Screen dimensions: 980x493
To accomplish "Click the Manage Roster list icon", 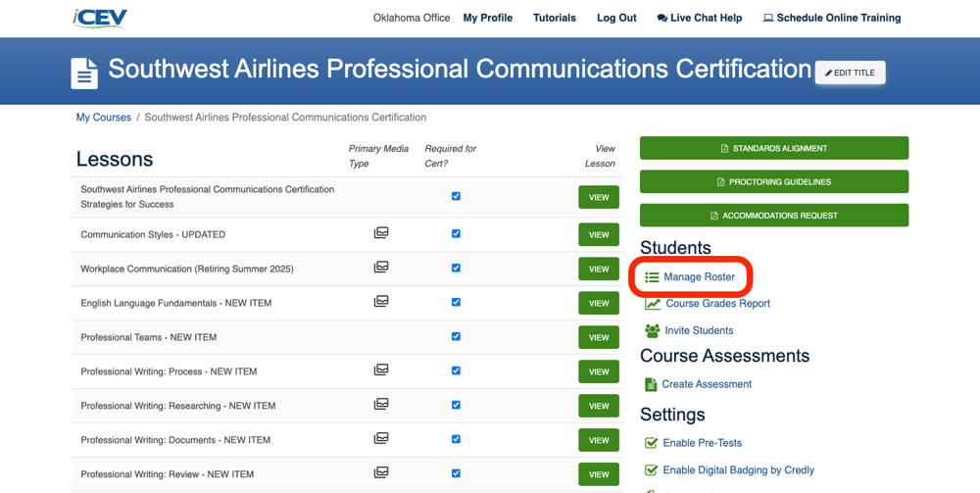I will pos(652,276).
